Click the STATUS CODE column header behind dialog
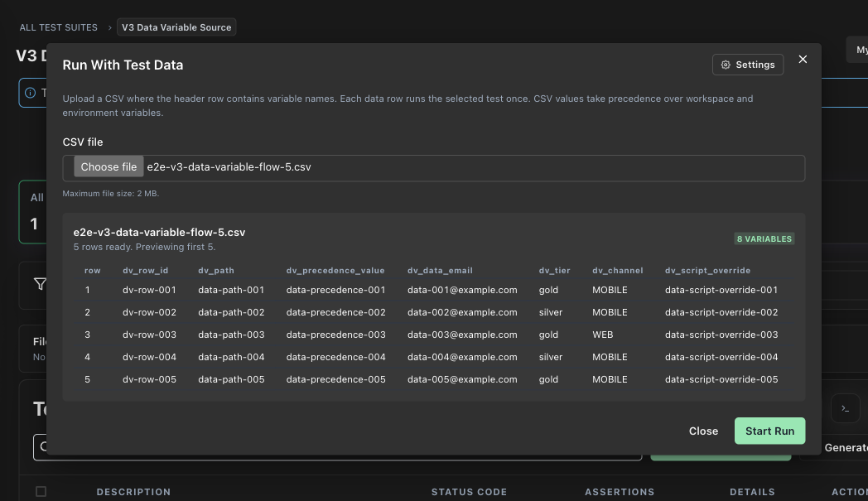 [x=469, y=492]
